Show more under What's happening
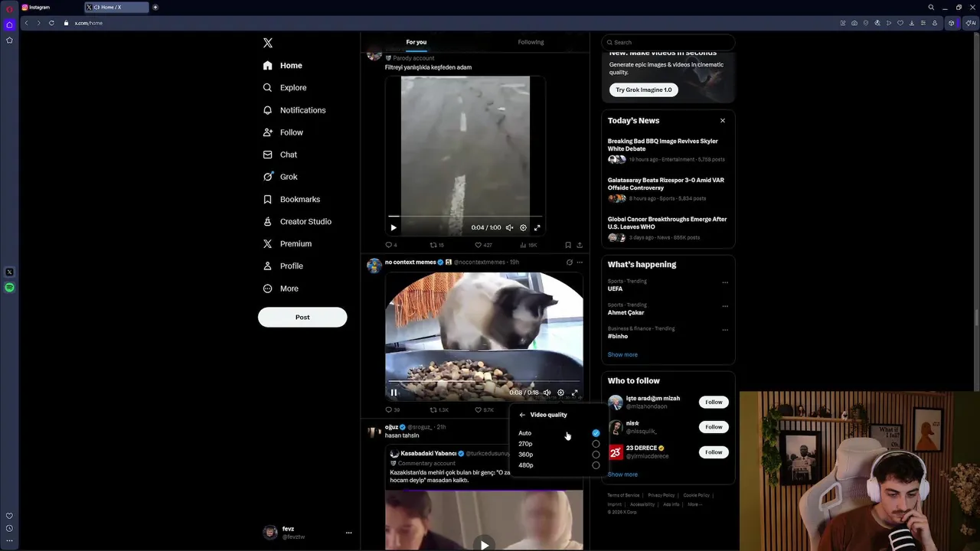Screen dimensions: 980x551 click(x=622, y=354)
